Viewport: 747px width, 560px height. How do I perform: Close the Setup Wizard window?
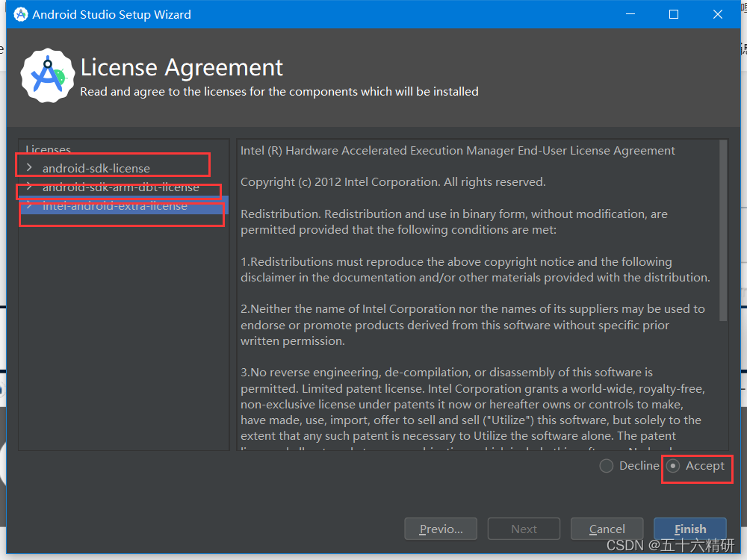coord(717,14)
